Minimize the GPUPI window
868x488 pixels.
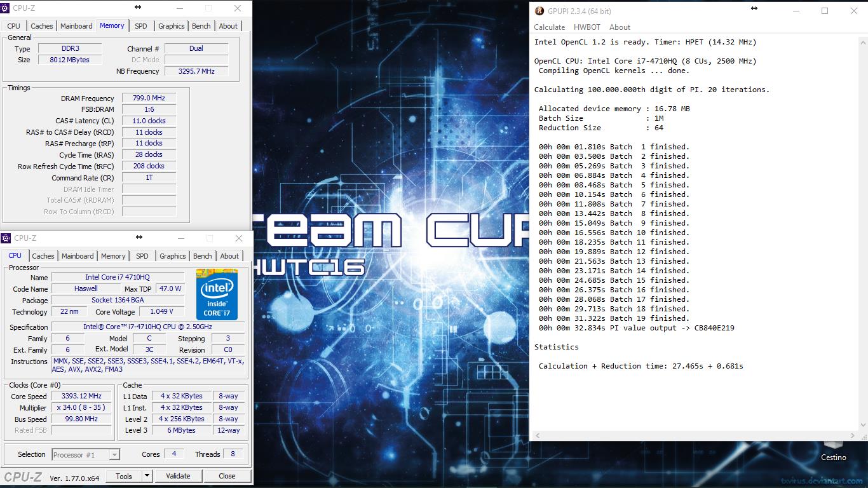796,11
